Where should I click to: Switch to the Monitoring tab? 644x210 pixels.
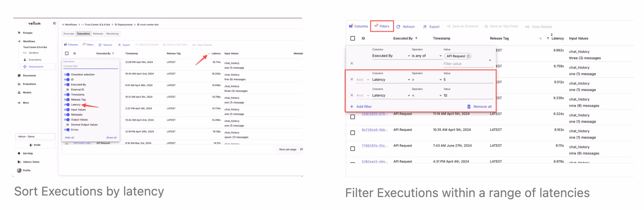click(112, 34)
